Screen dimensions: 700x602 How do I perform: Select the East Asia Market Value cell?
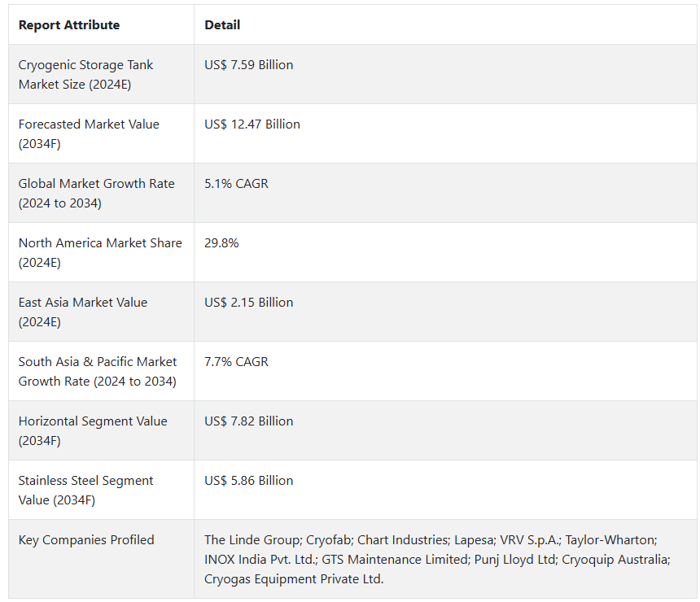(x=83, y=312)
